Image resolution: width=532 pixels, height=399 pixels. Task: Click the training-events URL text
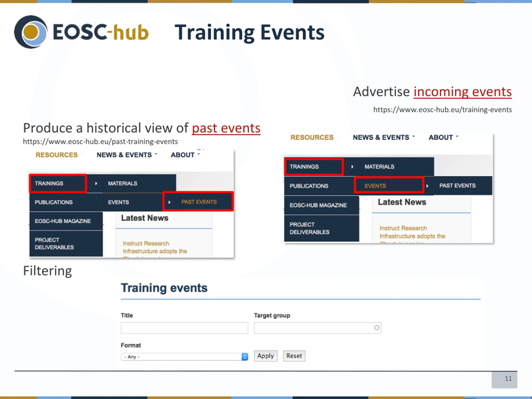[442, 110]
